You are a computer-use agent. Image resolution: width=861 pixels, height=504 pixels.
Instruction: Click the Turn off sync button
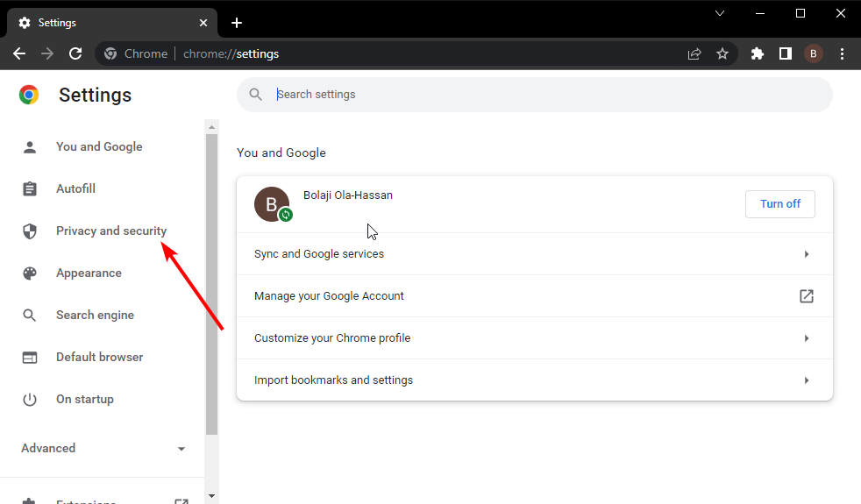(x=779, y=204)
